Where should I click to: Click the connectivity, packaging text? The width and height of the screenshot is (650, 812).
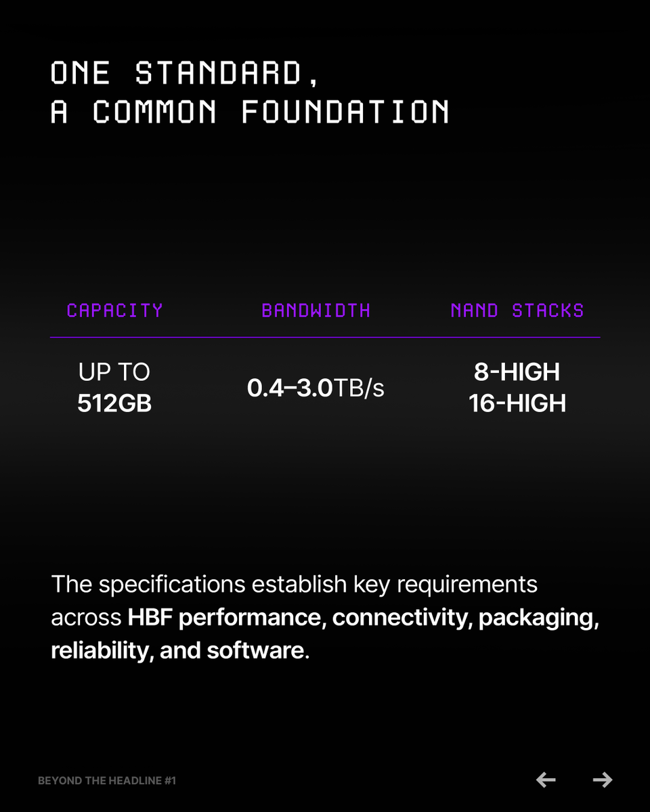(x=466, y=618)
